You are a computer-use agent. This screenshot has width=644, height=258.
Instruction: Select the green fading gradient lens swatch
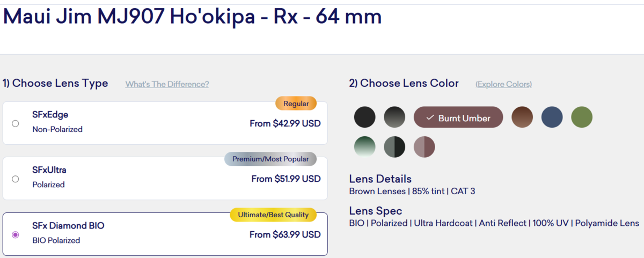pos(365,147)
